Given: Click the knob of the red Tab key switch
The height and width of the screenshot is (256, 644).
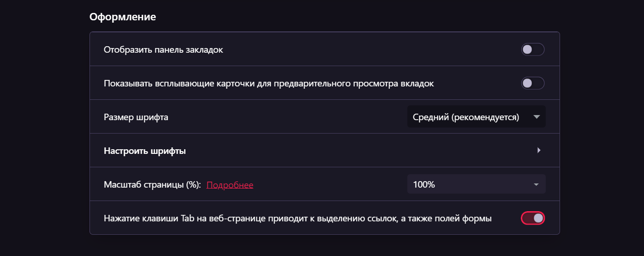Looking at the screenshot, I should [x=538, y=218].
